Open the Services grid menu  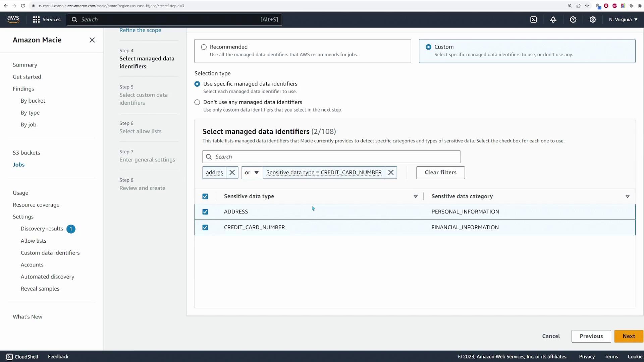click(47, 19)
